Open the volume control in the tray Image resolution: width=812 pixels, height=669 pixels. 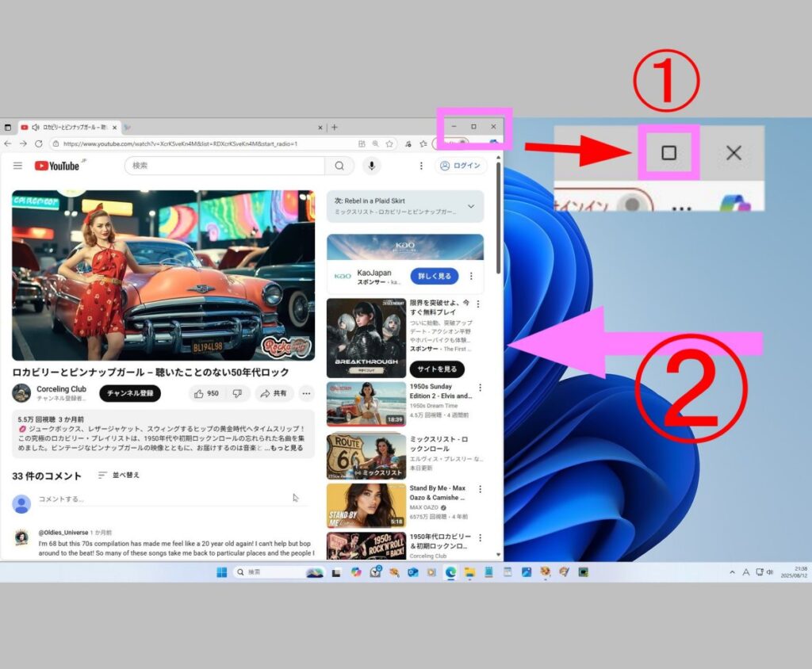tap(769, 572)
